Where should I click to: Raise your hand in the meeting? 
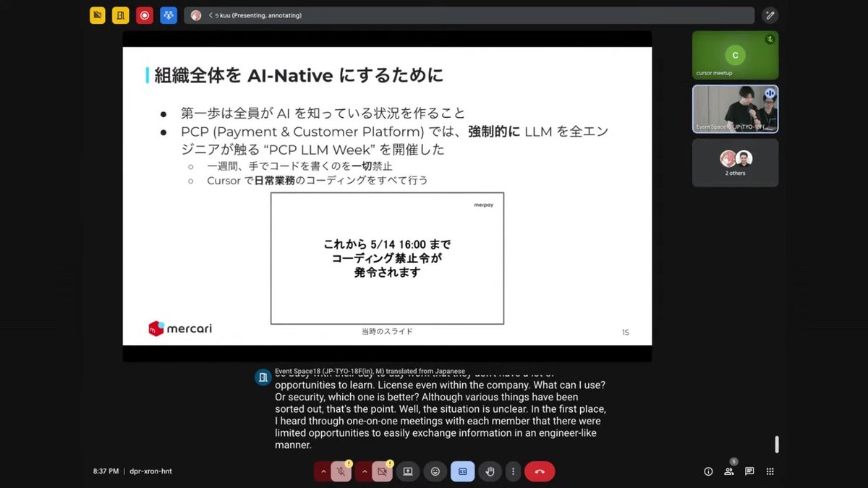(x=490, y=471)
